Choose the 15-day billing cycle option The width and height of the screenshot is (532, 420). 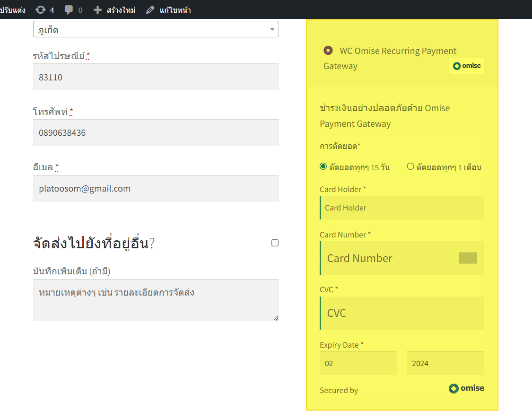click(323, 166)
